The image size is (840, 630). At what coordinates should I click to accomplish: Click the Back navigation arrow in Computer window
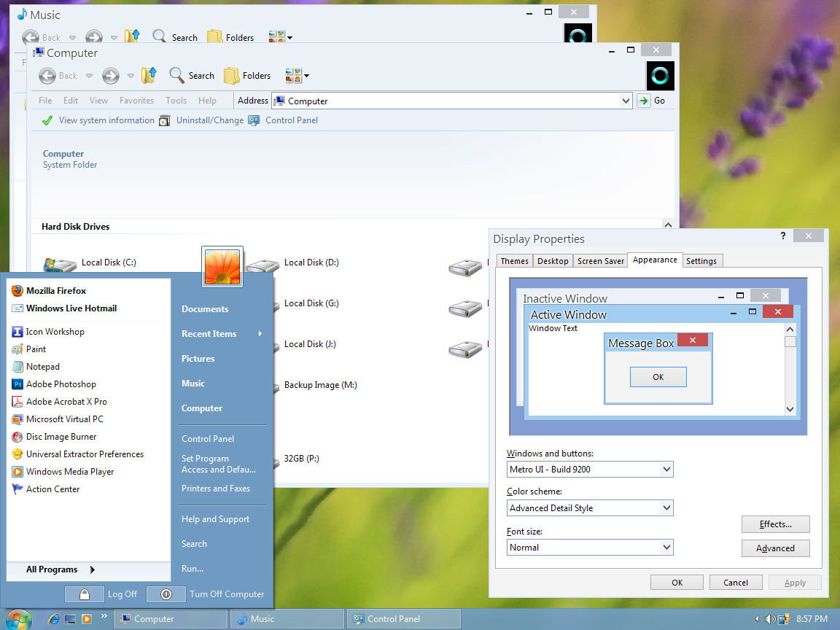(x=47, y=75)
